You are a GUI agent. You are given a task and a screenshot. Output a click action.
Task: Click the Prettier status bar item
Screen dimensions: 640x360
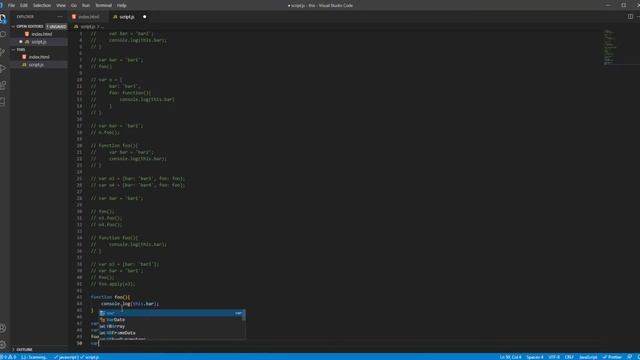(x=612, y=357)
